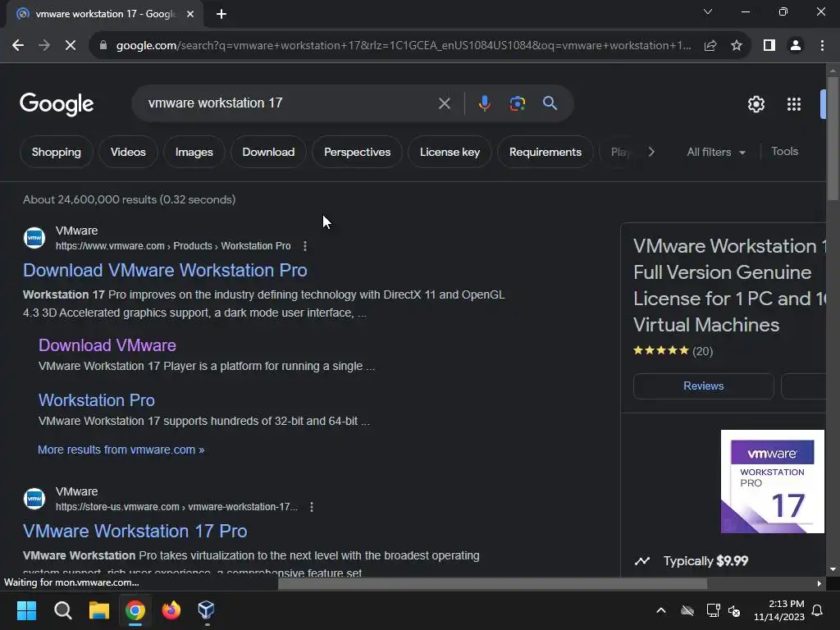Click the five-star rating (20)

coord(673,351)
